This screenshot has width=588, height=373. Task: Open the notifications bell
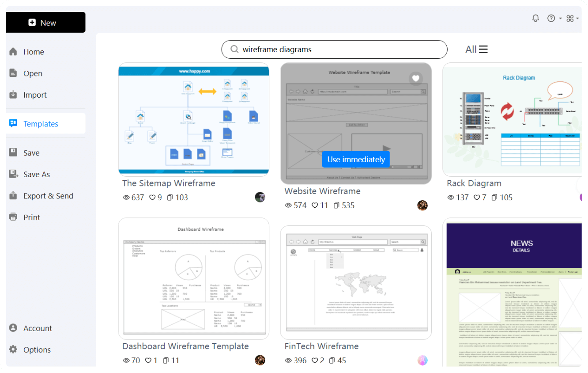(535, 18)
